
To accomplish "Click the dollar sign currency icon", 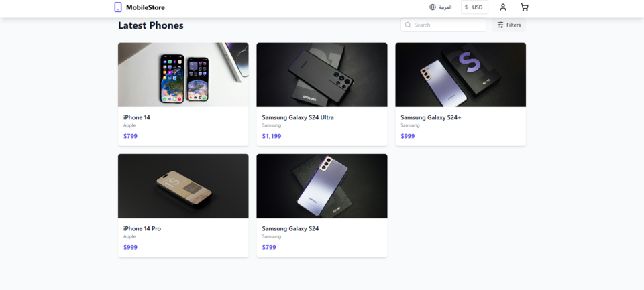I will click(x=467, y=7).
